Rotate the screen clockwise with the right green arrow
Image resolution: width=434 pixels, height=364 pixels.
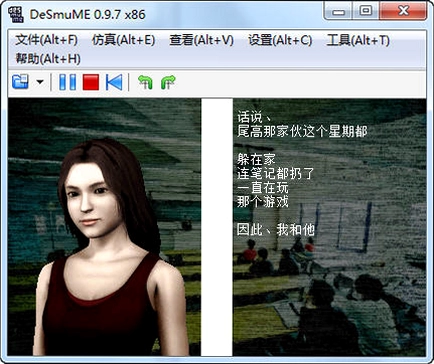click(x=168, y=82)
